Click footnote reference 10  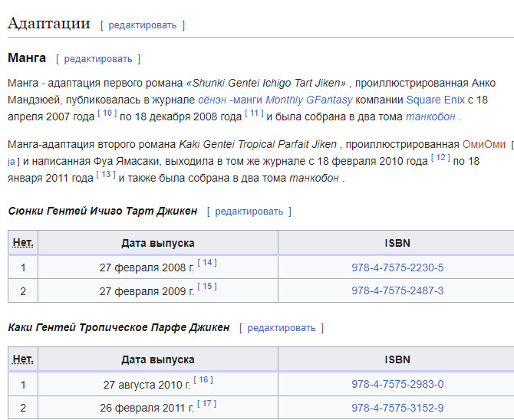tap(107, 113)
